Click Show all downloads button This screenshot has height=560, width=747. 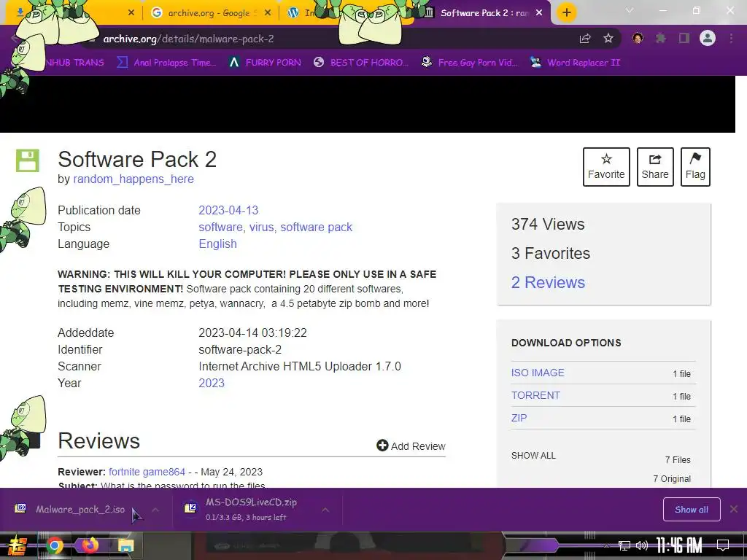click(x=692, y=510)
